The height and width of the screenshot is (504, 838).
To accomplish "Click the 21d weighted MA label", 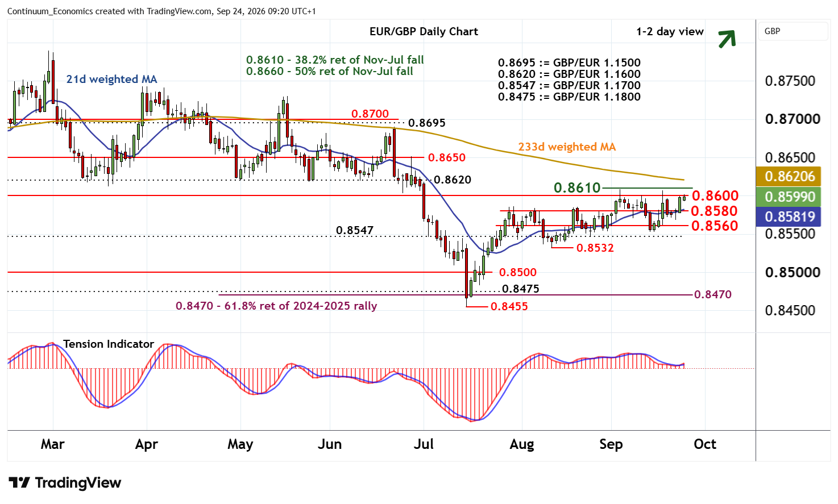I will point(111,79).
